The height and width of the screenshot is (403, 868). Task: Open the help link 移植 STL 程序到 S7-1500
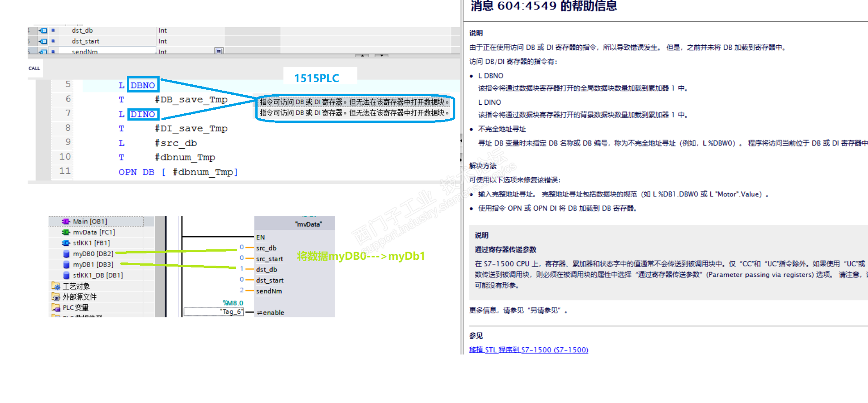coord(528,350)
